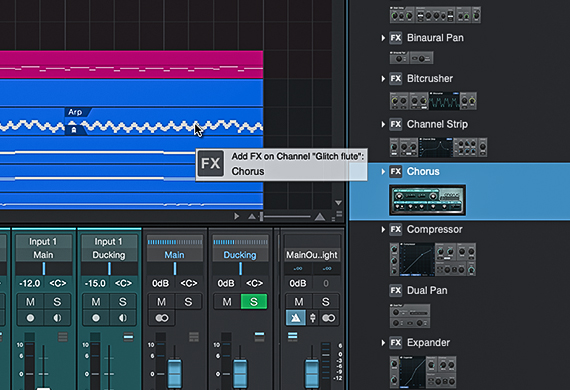The width and height of the screenshot is (570, 390).
Task: Select the Ducking bus name label
Action: [x=240, y=255]
